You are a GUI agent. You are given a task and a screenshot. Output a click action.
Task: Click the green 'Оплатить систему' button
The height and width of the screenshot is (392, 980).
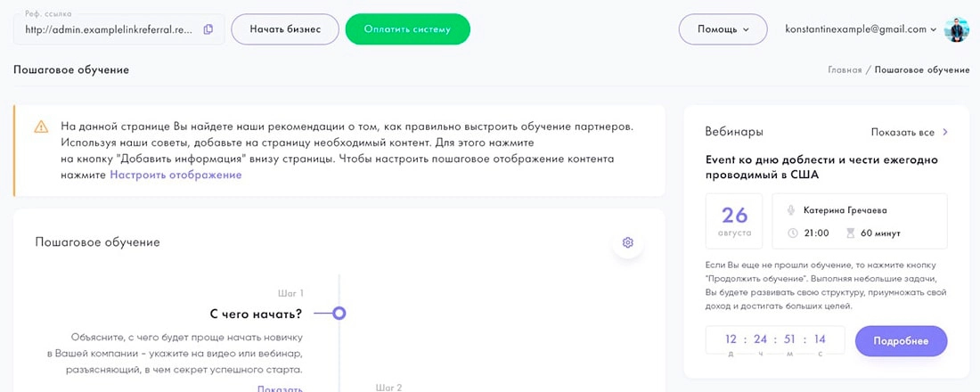coord(407,29)
